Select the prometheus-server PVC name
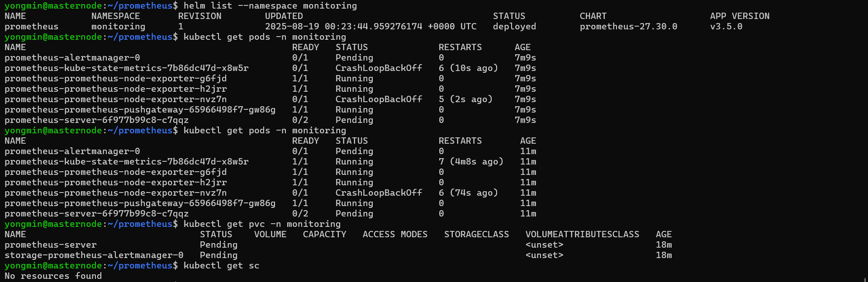 (51, 245)
